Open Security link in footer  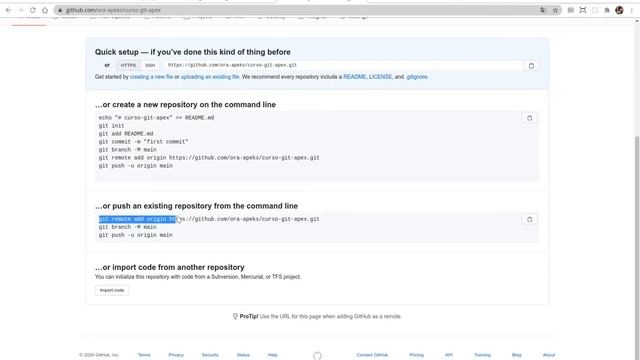coord(210,355)
